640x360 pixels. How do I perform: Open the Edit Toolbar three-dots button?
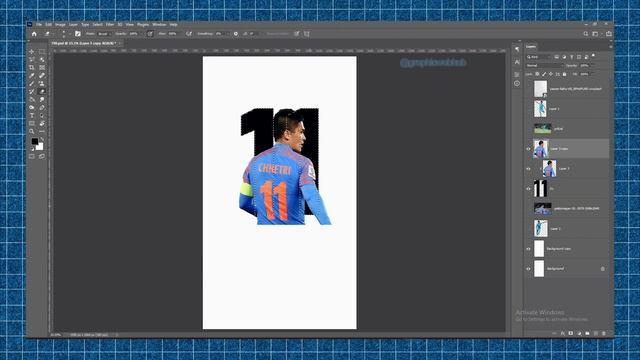click(42, 131)
